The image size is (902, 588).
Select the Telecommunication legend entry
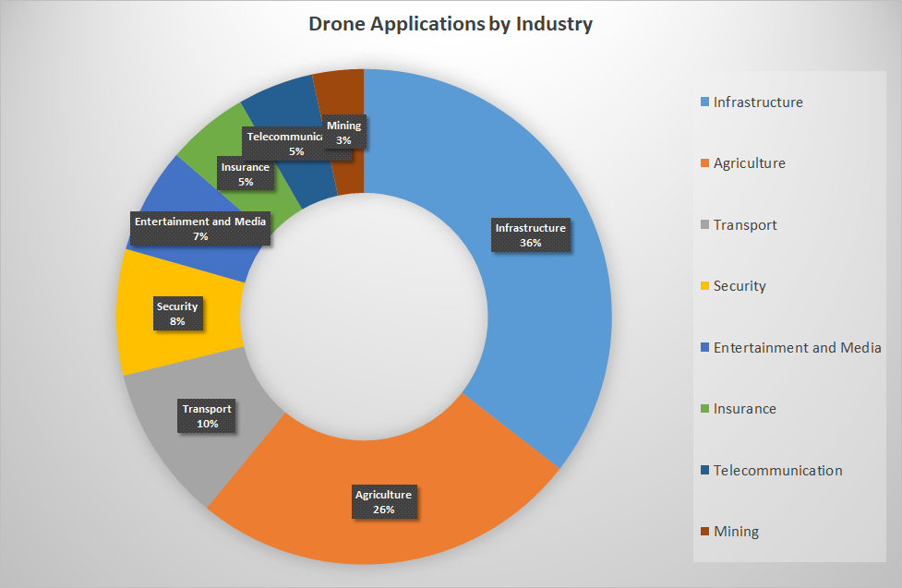pos(777,471)
